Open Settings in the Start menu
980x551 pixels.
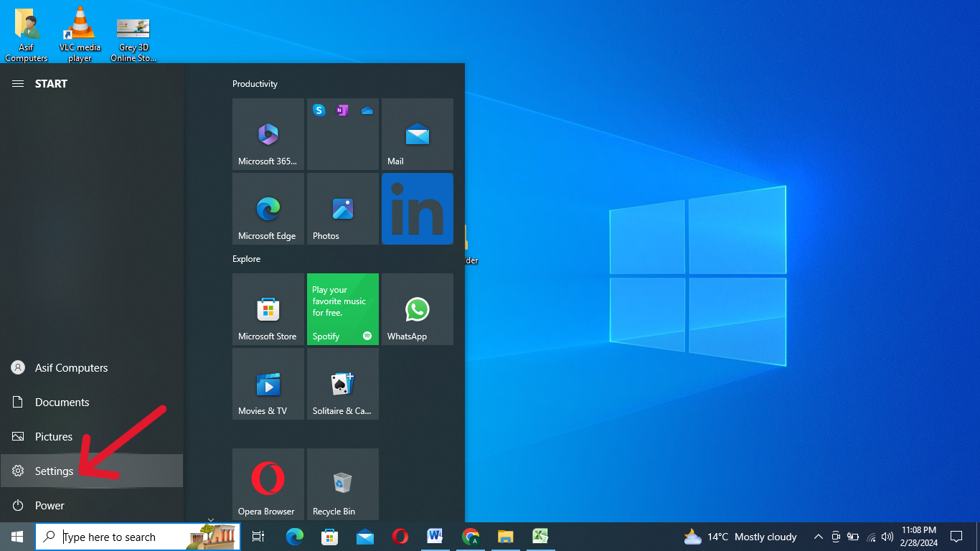55,471
